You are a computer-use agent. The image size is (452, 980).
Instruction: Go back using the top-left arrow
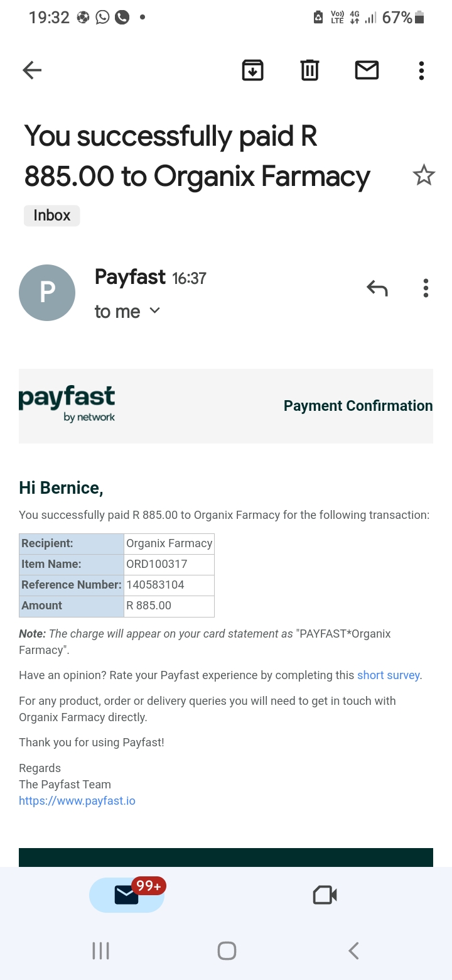pyautogui.click(x=32, y=70)
